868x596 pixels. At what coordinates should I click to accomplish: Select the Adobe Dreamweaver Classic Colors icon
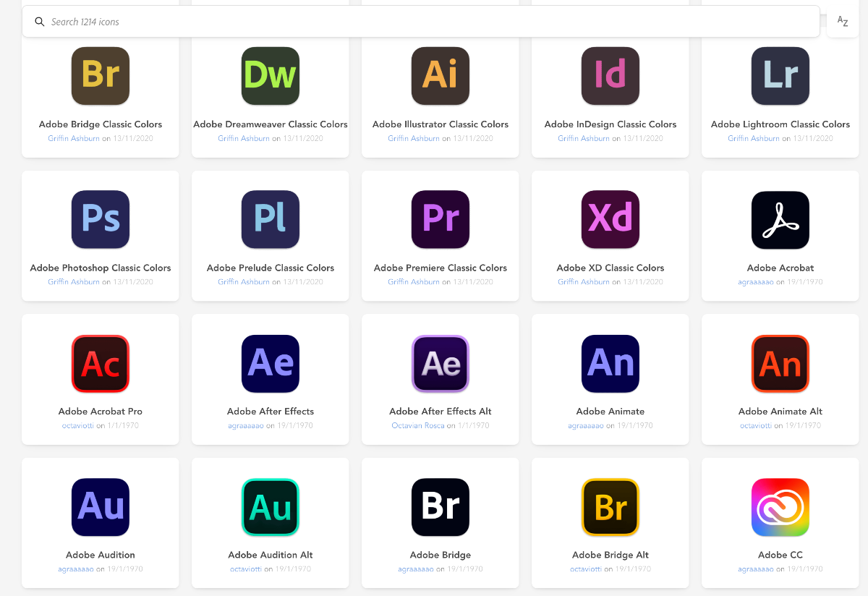click(271, 76)
